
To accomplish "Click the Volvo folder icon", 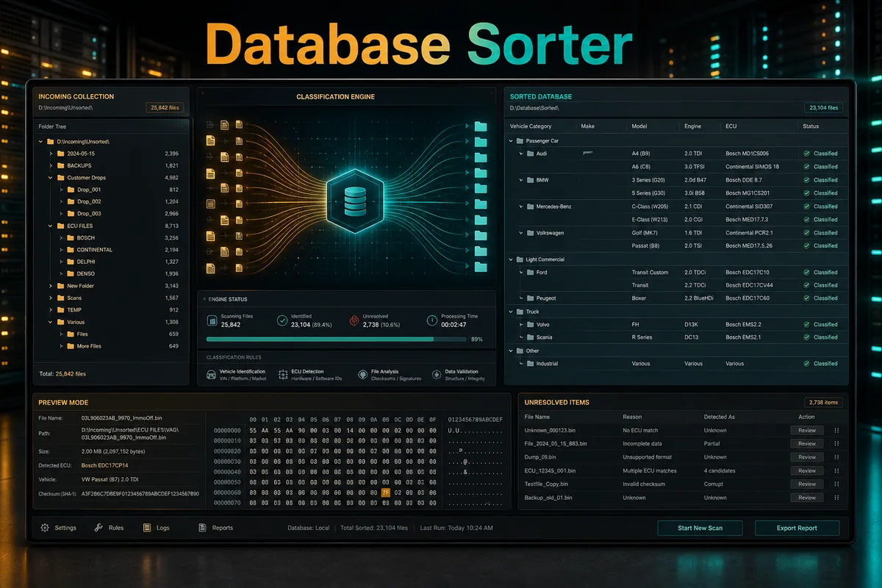I will (x=530, y=324).
